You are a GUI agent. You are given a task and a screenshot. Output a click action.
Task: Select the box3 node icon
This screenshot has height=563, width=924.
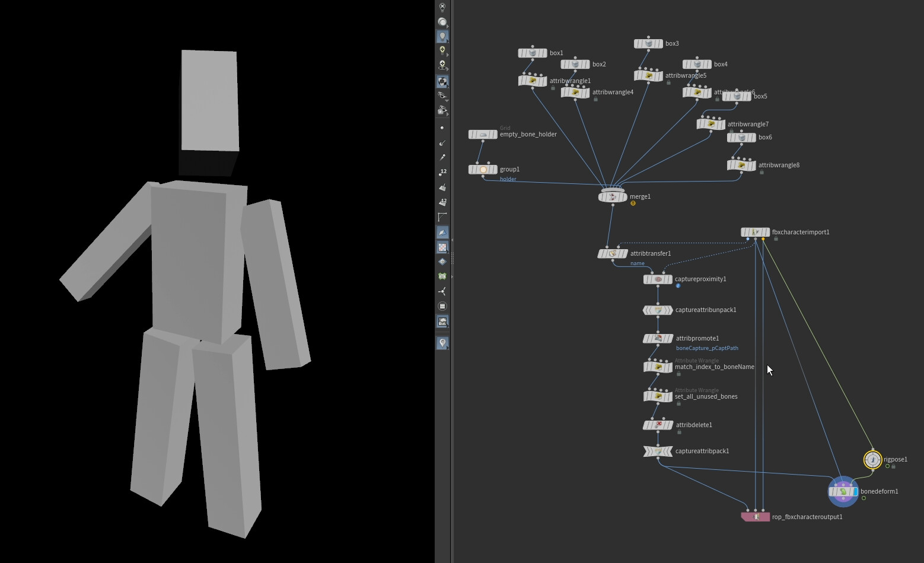point(648,43)
